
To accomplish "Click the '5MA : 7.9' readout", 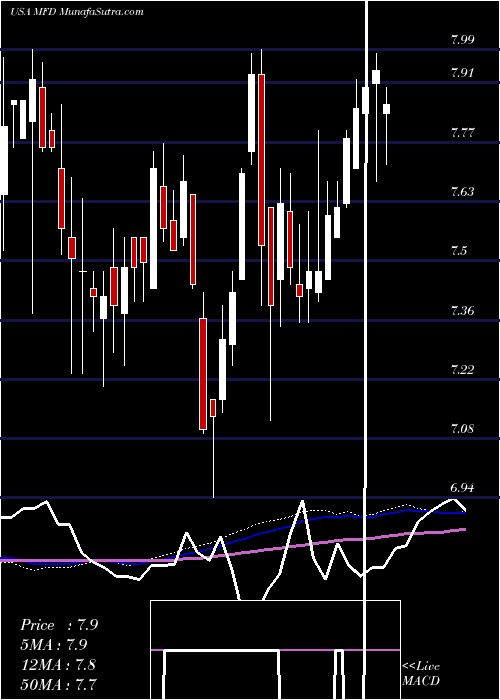I will pos(54,645).
